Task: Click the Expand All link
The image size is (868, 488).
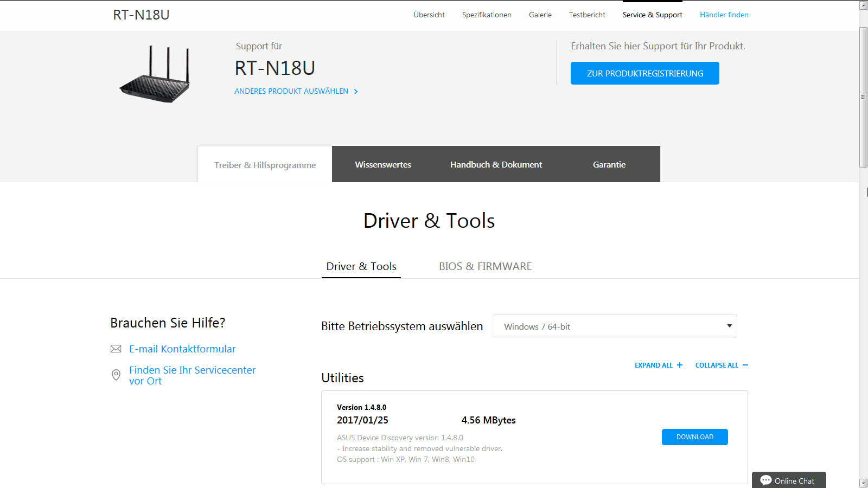Action: [x=654, y=365]
